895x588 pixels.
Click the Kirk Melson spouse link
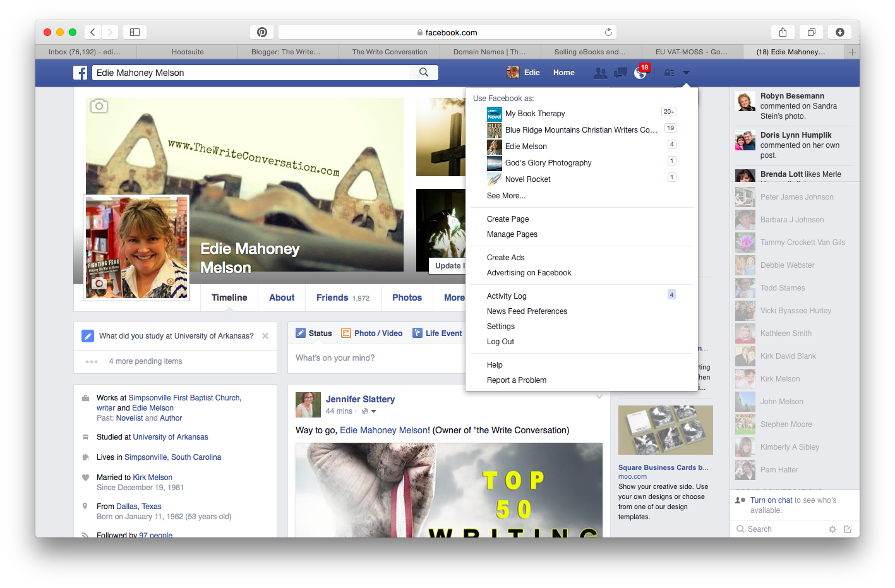pyautogui.click(x=152, y=477)
